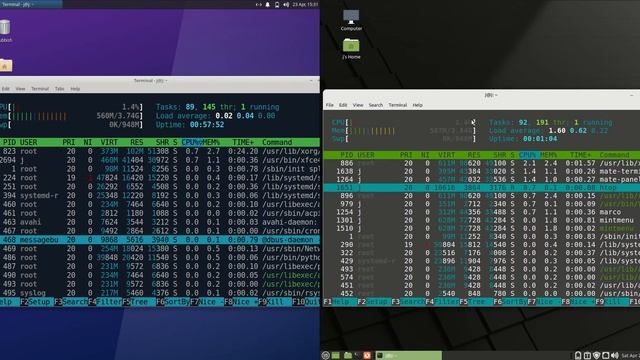Screen dimensions: 640x360
Task: Open the Help menu in the left Terminal window
Action: point(75,89)
